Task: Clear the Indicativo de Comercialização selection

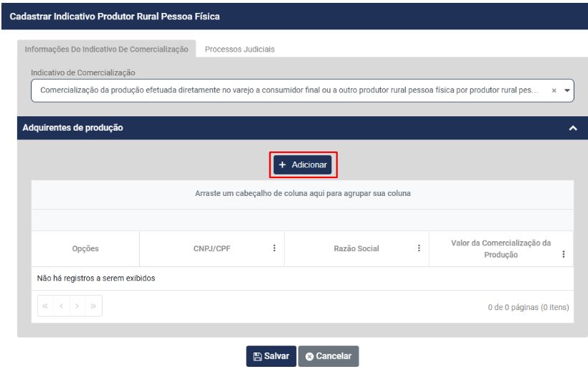Action: [x=554, y=91]
